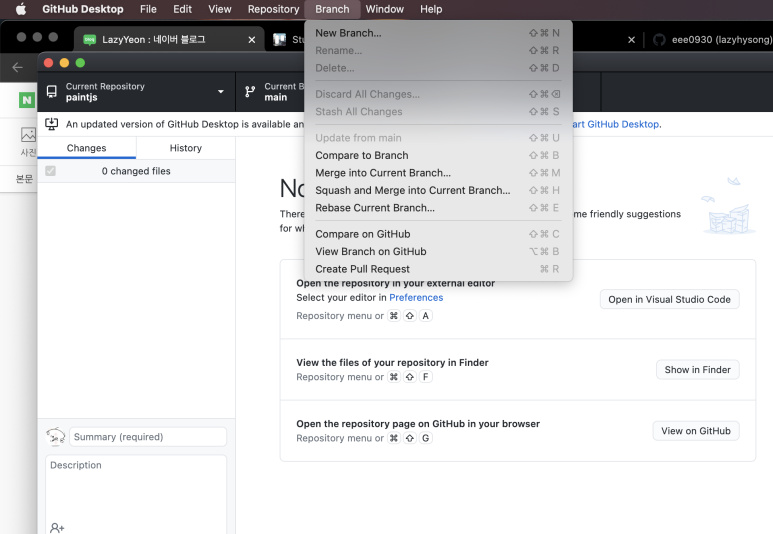The height and width of the screenshot is (534, 773).
Task: Select Squash and Merge into Current Branch…
Action: [x=438, y=190]
